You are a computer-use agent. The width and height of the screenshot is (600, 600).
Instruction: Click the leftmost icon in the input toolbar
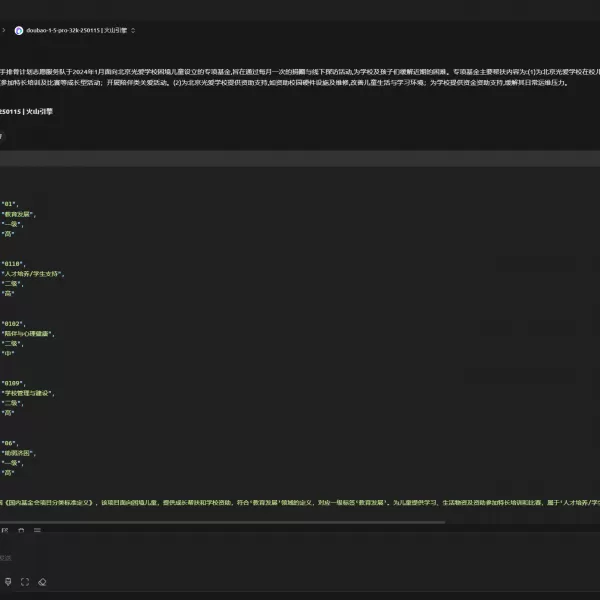tap(8, 581)
